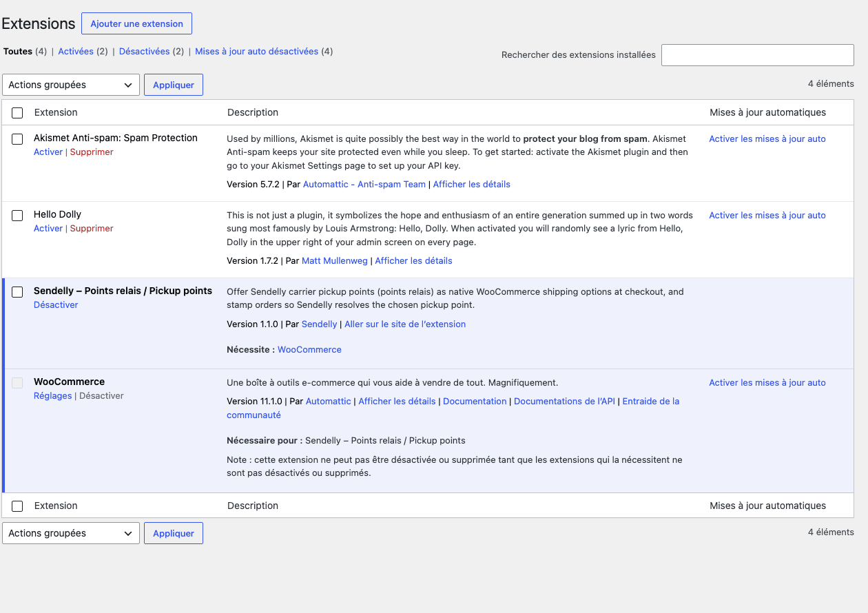Viewport: 868px width, 613px height.
Task: Click Mises à jour automatiques header
Action: pos(768,112)
